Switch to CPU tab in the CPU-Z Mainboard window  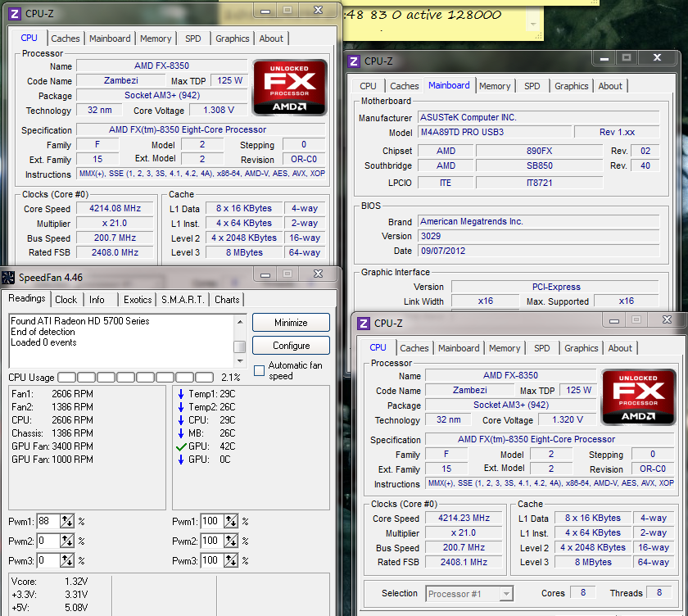[368, 87]
